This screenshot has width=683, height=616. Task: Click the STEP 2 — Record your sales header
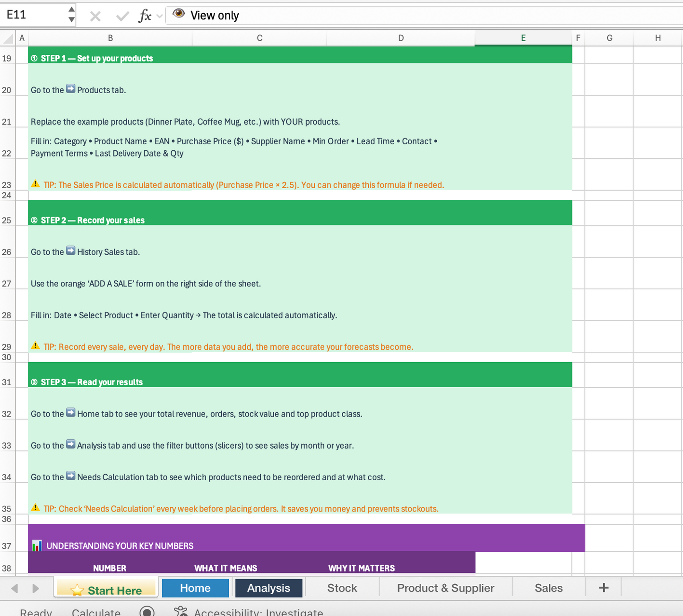tap(300, 213)
